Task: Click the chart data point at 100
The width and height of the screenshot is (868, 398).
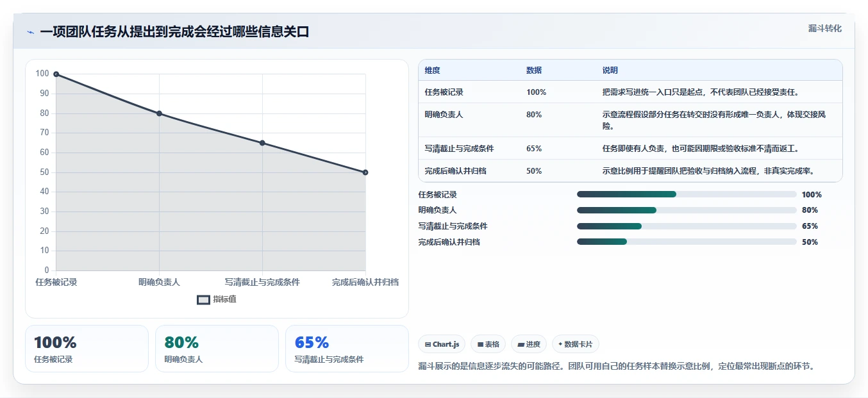Action: pyautogui.click(x=56, y=74)
